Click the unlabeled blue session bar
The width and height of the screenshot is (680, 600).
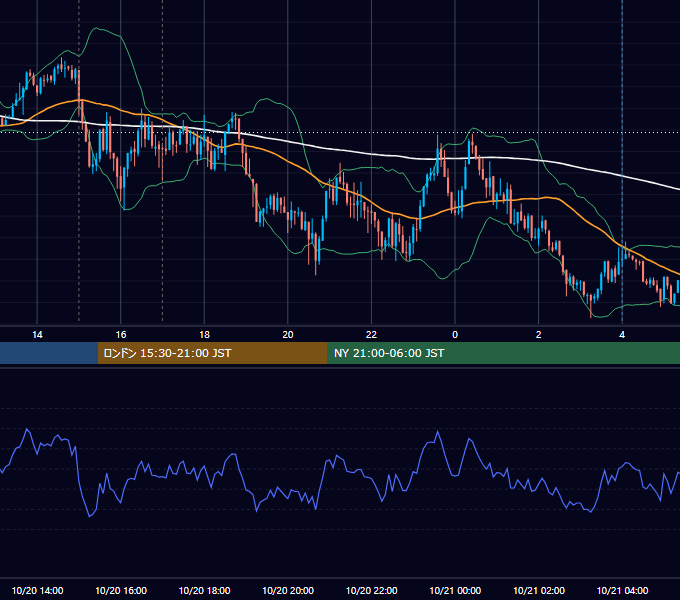(x=49, y=353)
